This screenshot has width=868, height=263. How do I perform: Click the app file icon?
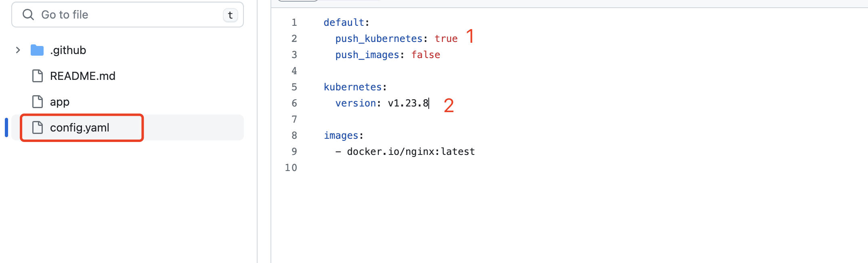pyautogui.click(x=37, y=102)
